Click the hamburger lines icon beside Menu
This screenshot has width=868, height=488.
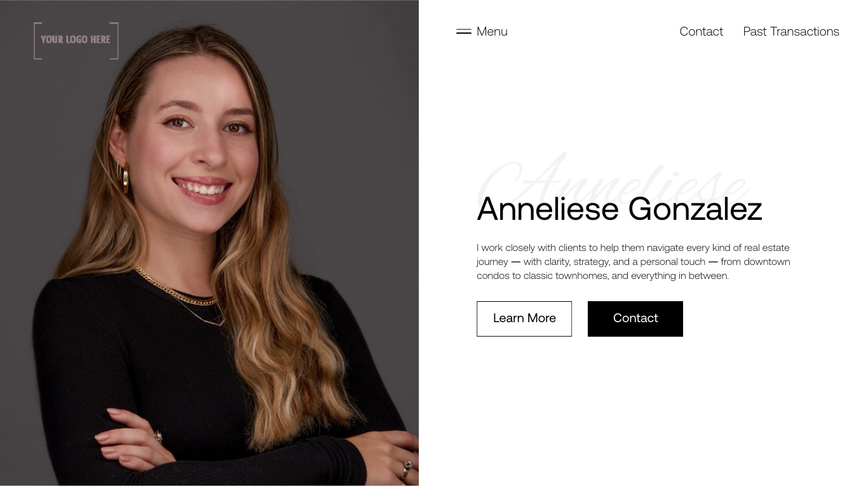tap(464, 31)
